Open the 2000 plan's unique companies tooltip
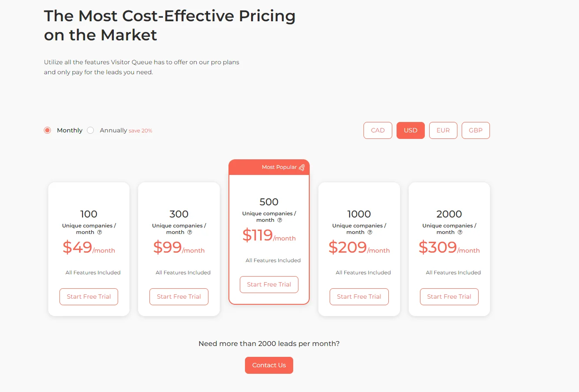The image size is (579, 392). (x=460, y=232)
